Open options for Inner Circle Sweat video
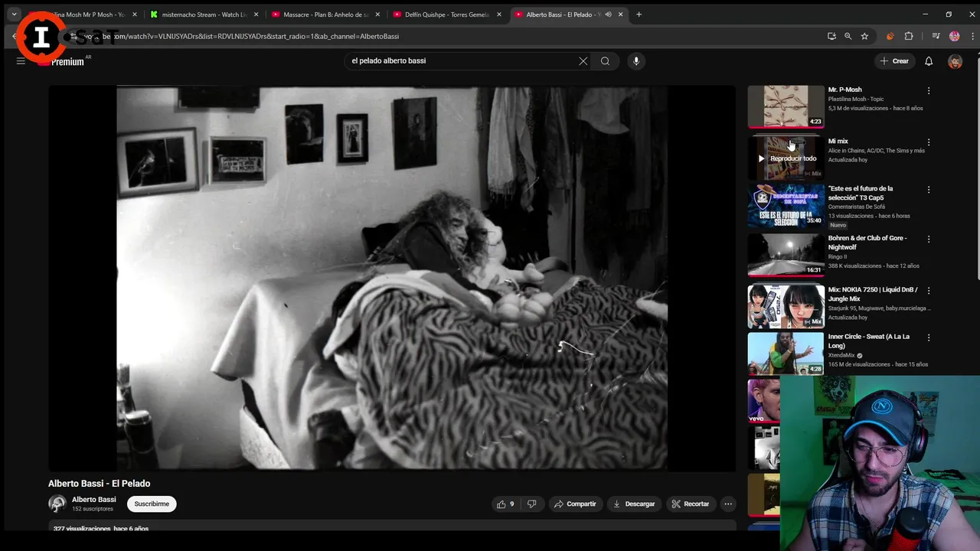Screen dimensions: 980x551 [929, 337]
